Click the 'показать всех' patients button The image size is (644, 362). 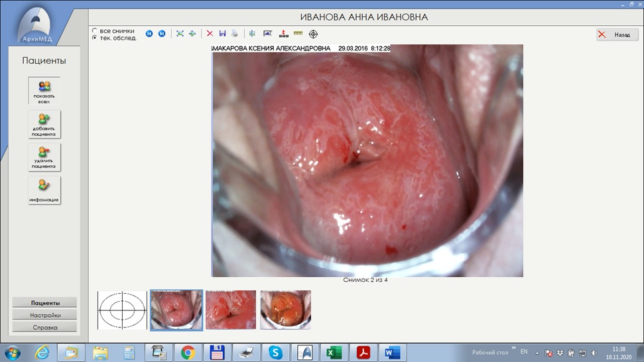[44, 91]
